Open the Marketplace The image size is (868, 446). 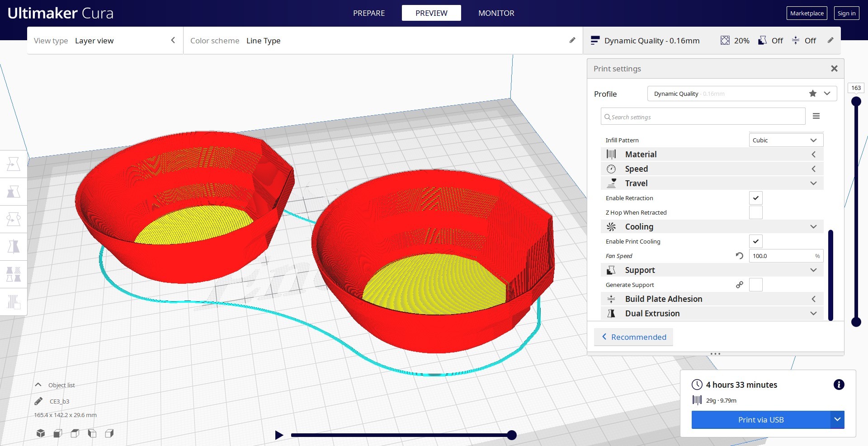pos(807,13)
